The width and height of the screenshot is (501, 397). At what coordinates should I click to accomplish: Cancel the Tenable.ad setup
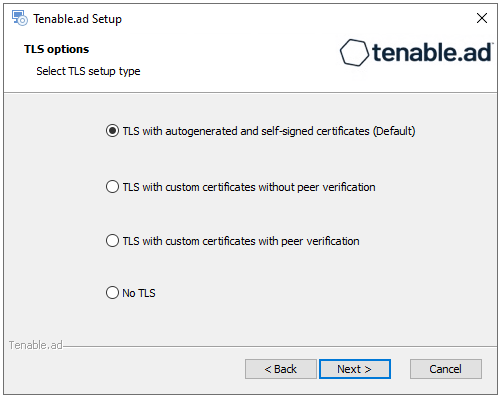pyautogui.click(x=446, y=369)
